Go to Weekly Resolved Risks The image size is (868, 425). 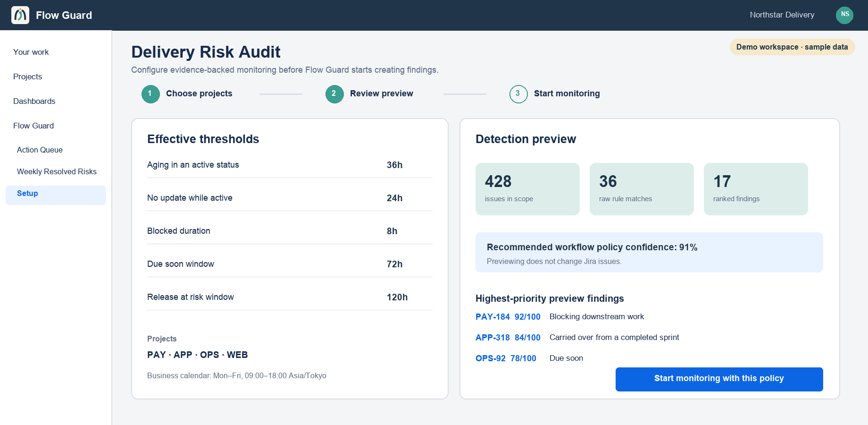[57, 171]
